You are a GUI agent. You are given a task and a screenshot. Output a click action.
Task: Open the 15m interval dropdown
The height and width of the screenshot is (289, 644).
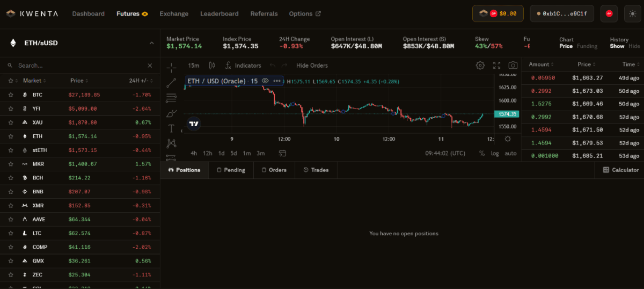tap(194, 66)
